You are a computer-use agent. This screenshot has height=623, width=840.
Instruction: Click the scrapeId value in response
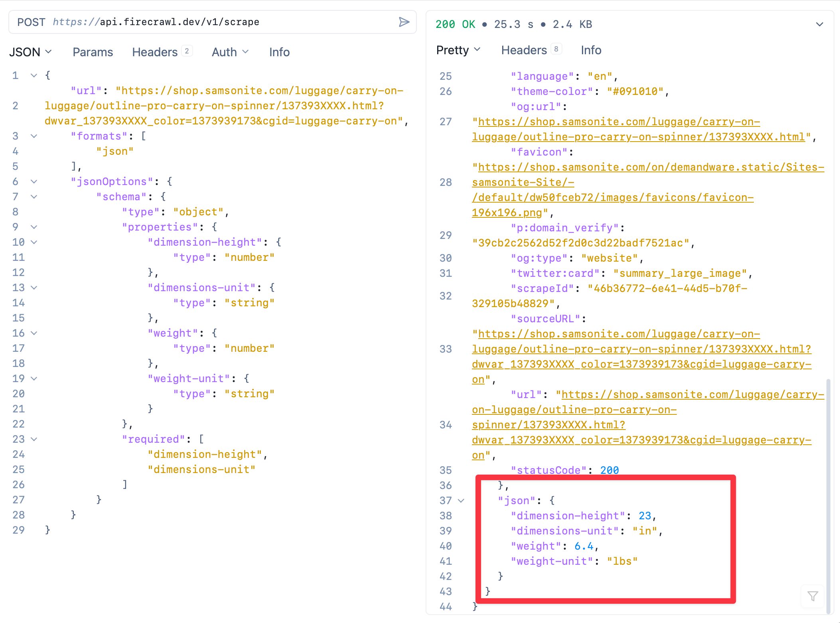610,296
